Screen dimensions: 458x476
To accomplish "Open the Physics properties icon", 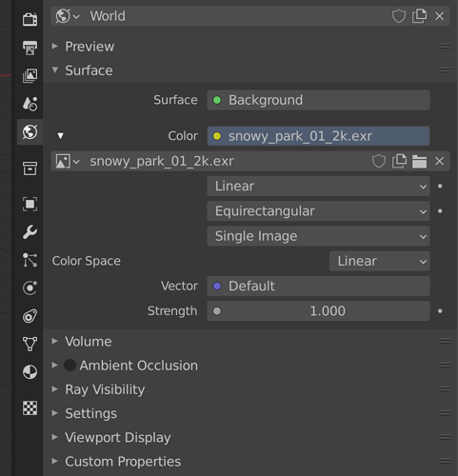I will click(30, 288).
